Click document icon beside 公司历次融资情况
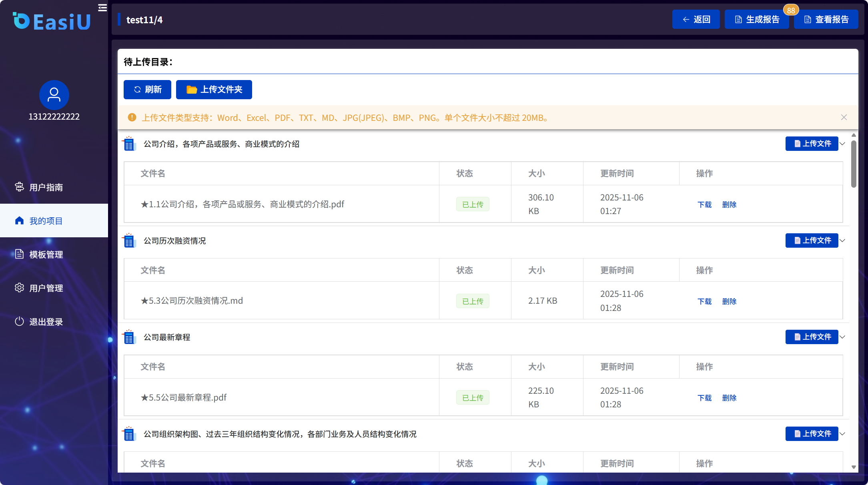The height and width of the screenshot is (485, 868). coord(129,241)
